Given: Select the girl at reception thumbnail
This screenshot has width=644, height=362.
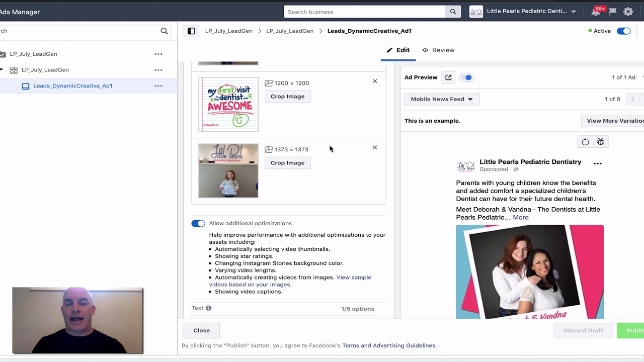Looking at the screenshot, I should click(228, 171).
